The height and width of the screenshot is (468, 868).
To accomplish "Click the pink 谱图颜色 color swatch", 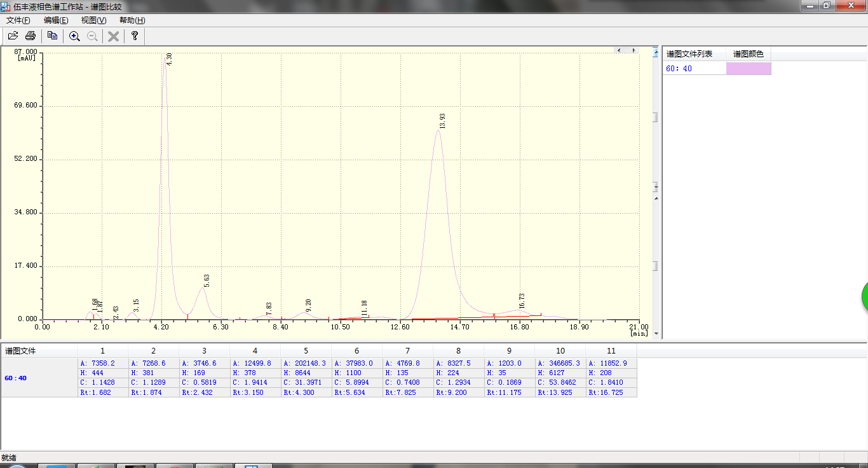I will click(749, 68).
